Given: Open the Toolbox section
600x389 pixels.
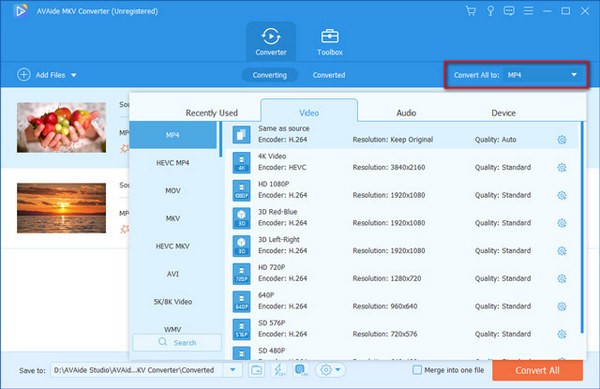Looking at the screenshot, I should click(x=329, y=42).
